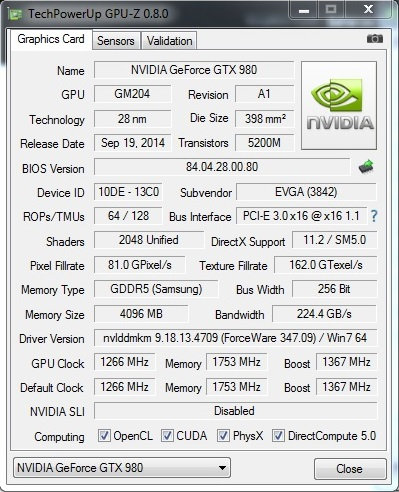
Task: Click the Technology field 28 nm
Action: (x=132, y=119)
